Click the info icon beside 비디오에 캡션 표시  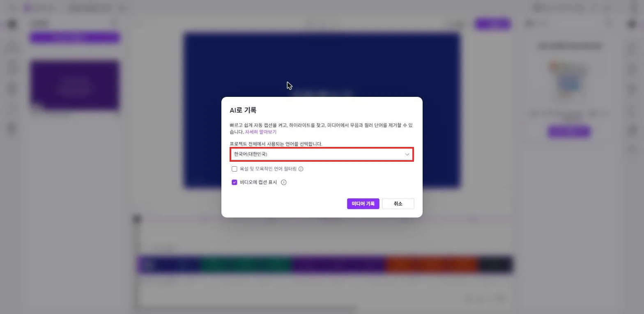[x=283, y=182]
